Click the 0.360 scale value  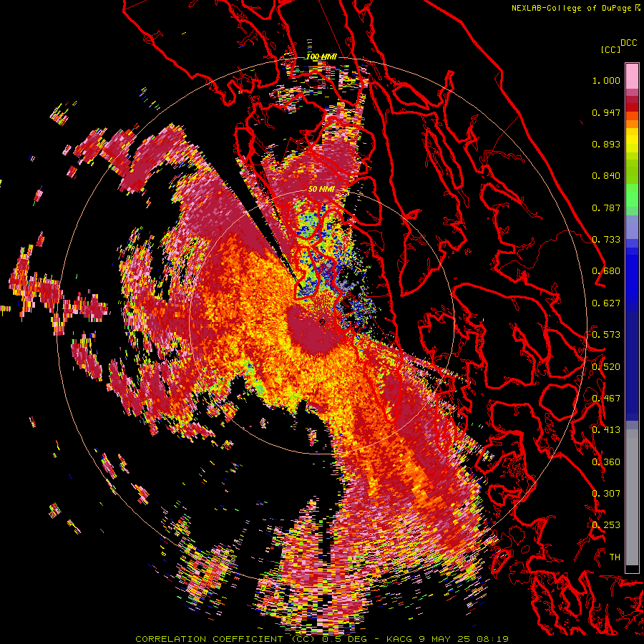[x=606, y=462]
